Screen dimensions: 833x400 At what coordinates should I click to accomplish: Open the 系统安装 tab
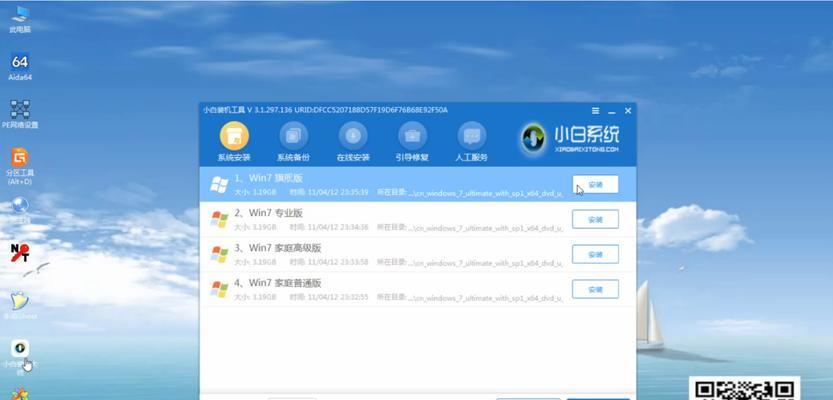point(234,142)
